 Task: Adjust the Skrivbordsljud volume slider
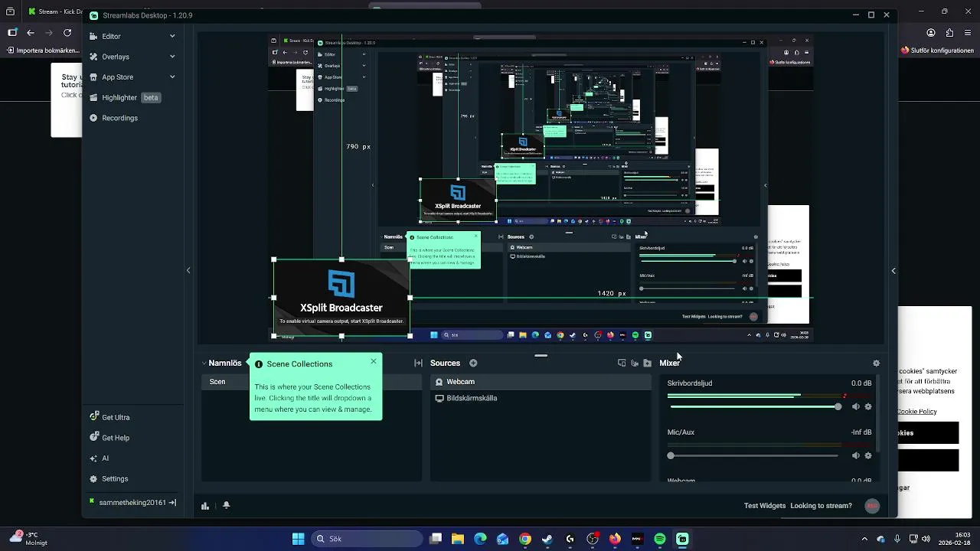click(x=754, y=407)
